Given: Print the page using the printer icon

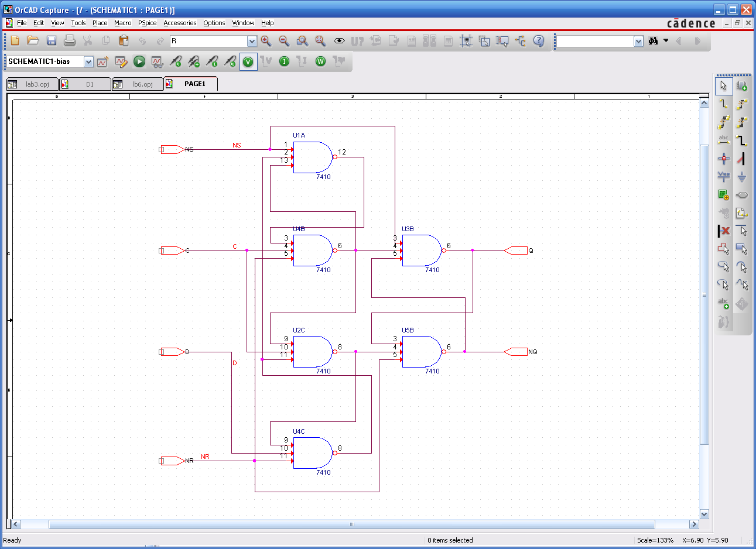Looking at the screenshot, I should pos(70,40).
